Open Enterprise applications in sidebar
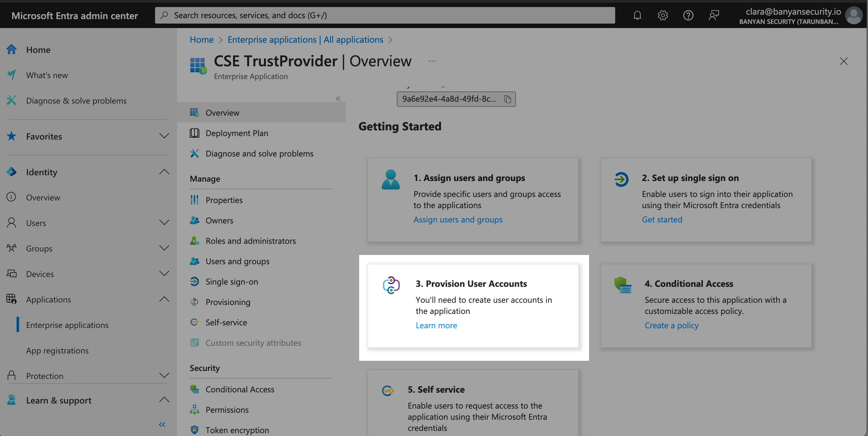The width and height of the screenshot is (868, 436). point(67,325)
